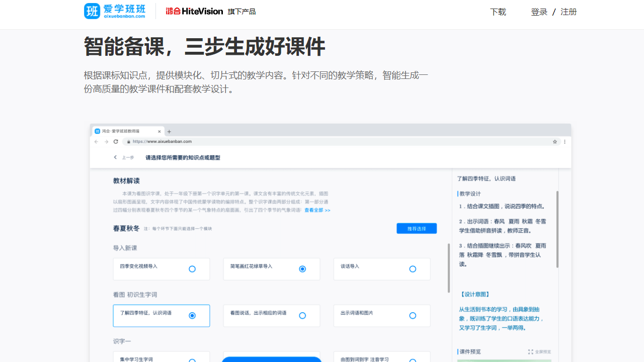Open the 下载 menu item
644x362 pixels.
click(498, 12)
